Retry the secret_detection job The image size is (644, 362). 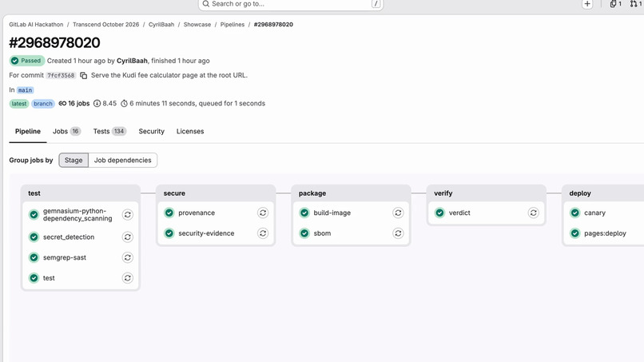click(x=128, y=237)
